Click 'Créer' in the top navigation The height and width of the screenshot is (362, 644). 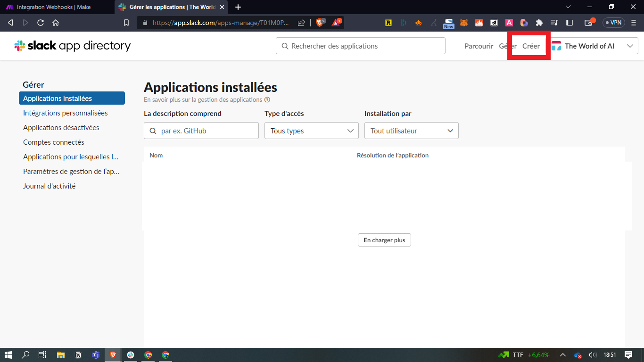[531, 46]
